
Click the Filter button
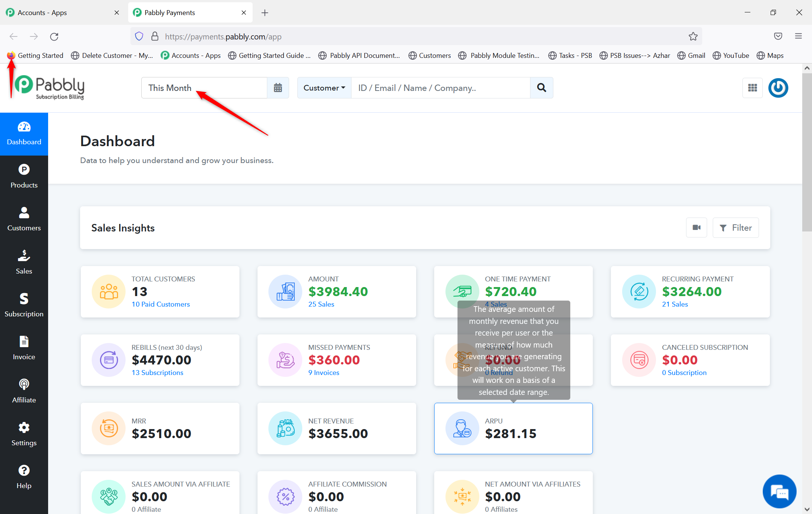click(736, 228)
